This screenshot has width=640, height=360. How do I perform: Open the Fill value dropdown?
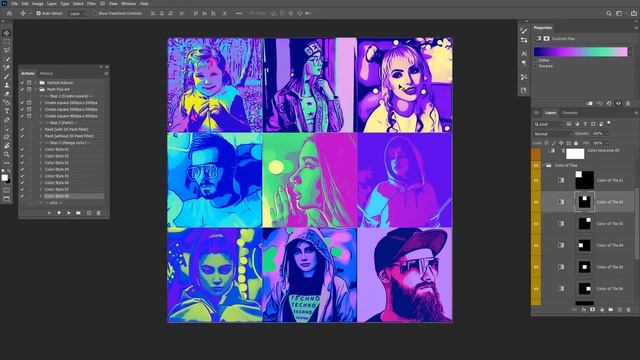pos(607,143)
